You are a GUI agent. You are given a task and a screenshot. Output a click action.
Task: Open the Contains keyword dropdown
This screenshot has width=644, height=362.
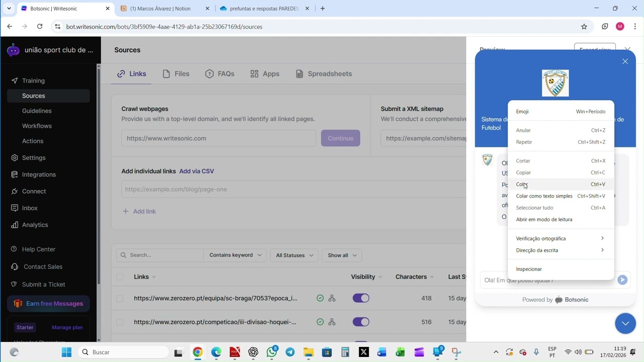pyautogui.click(x=235, y=255)
